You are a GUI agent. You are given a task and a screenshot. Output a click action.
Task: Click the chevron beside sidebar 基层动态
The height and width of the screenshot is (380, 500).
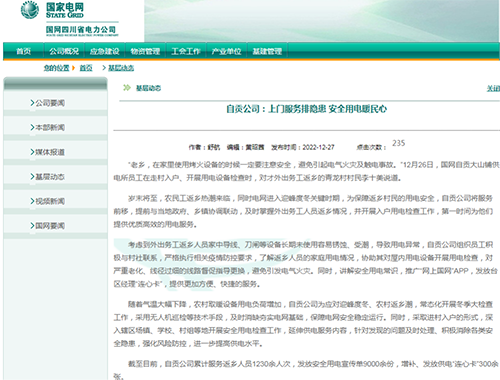coord(32,176)
